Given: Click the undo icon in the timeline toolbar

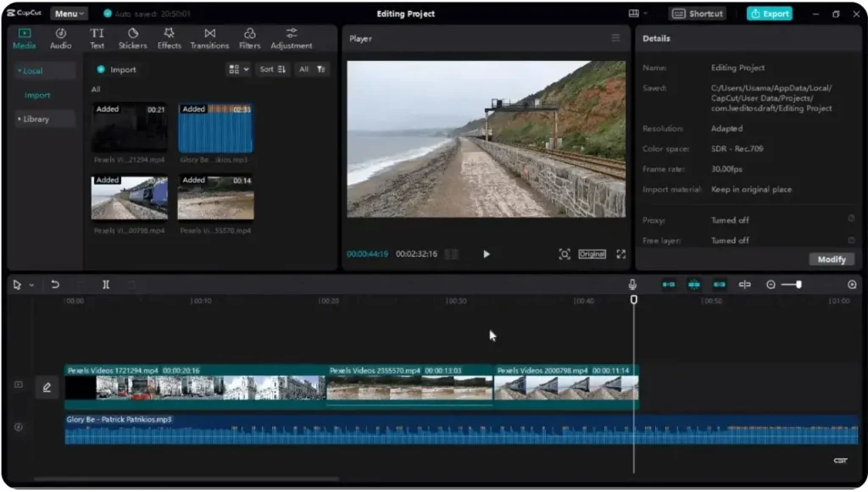Looking at the screenshot, I should [x=56, y=285].
